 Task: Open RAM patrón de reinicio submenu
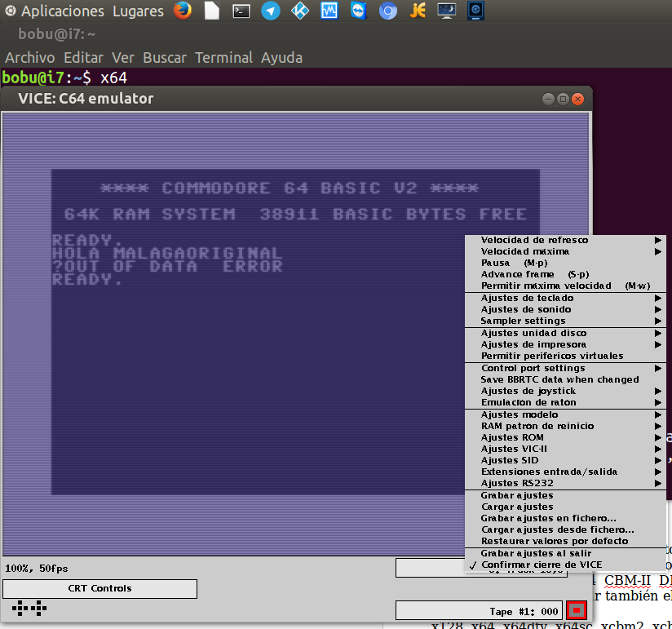click(565, 426)
